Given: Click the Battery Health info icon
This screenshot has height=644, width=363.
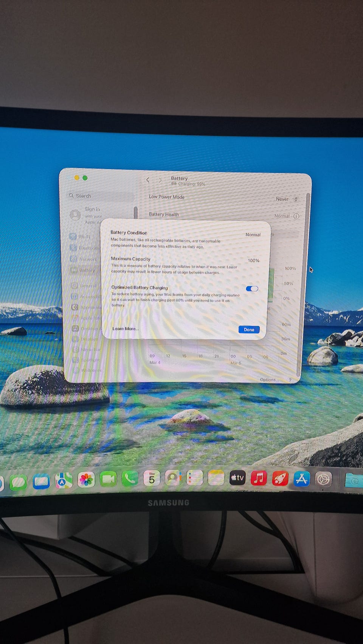Looking at the screenshot, I should pyautogui.click(x=296, y=216).
